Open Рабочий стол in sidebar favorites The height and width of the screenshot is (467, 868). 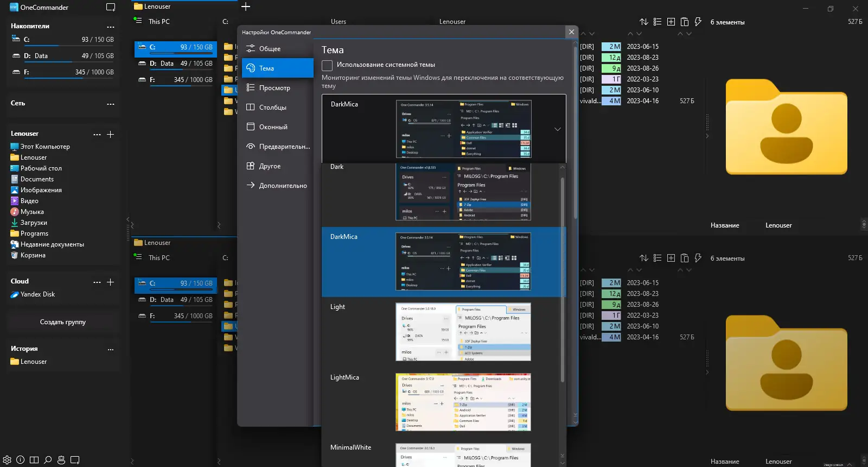[36, 168]
